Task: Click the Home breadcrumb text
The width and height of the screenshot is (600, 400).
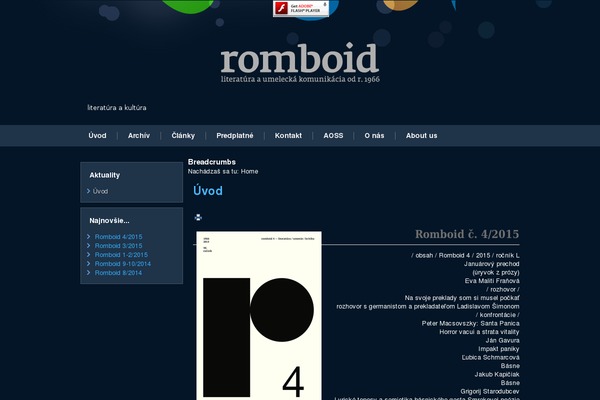Action: [249, 171]
